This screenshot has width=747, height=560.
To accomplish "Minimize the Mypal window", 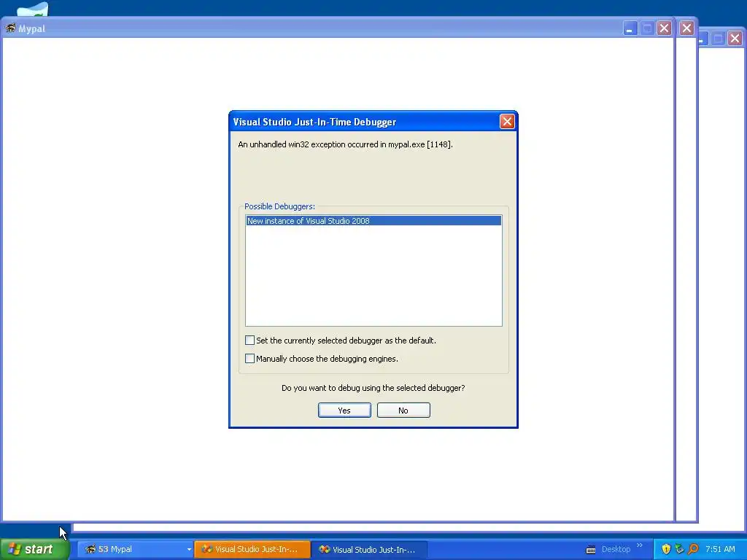I will pyautogui.click(x=630, y=28).
